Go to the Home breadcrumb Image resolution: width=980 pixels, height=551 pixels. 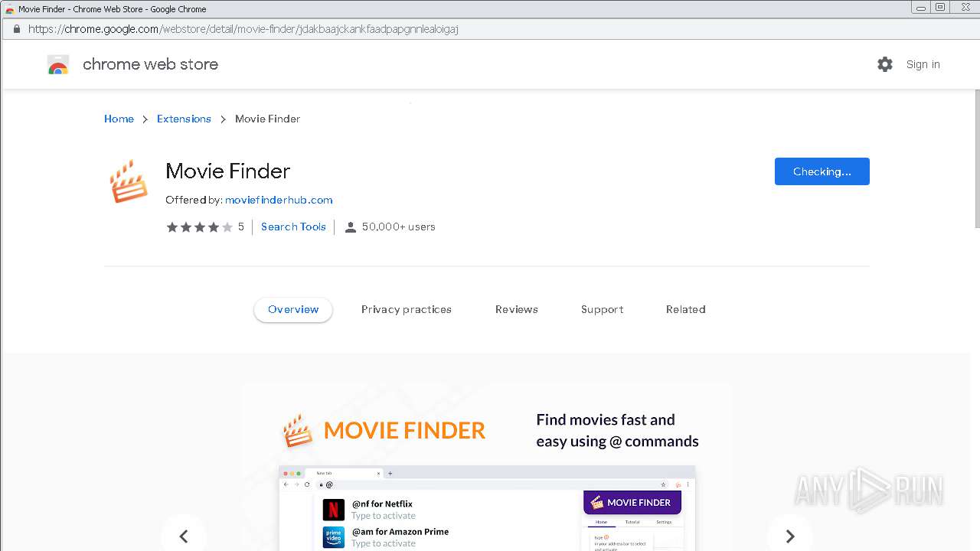(x=119, y=119)
